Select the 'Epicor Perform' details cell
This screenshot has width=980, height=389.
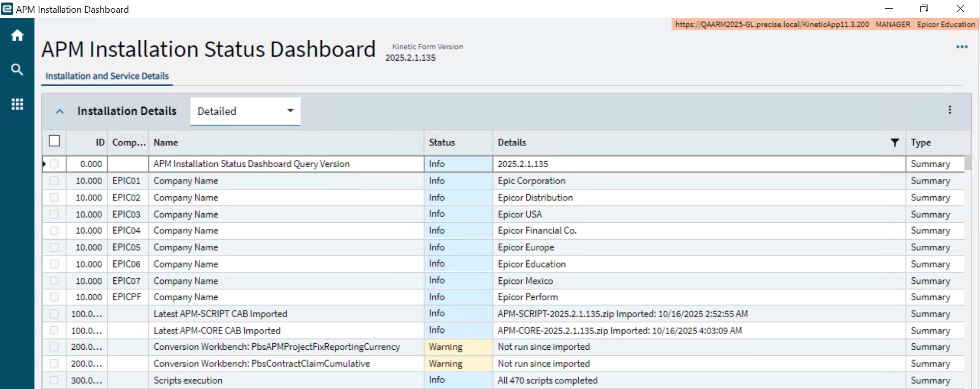(x=699, y=297)
